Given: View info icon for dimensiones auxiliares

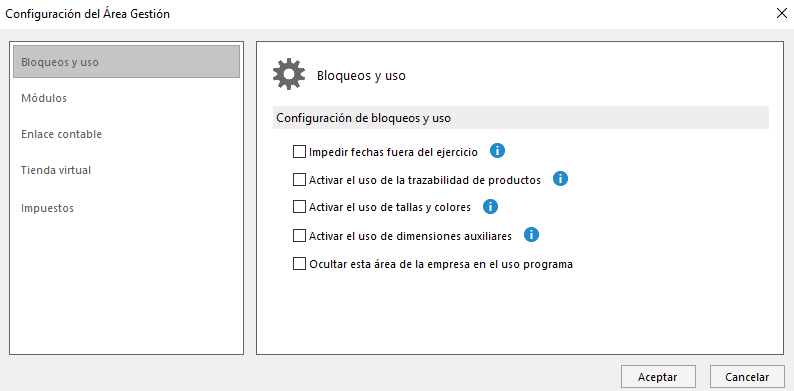Looking at the screenshot, I should [531, 235].
